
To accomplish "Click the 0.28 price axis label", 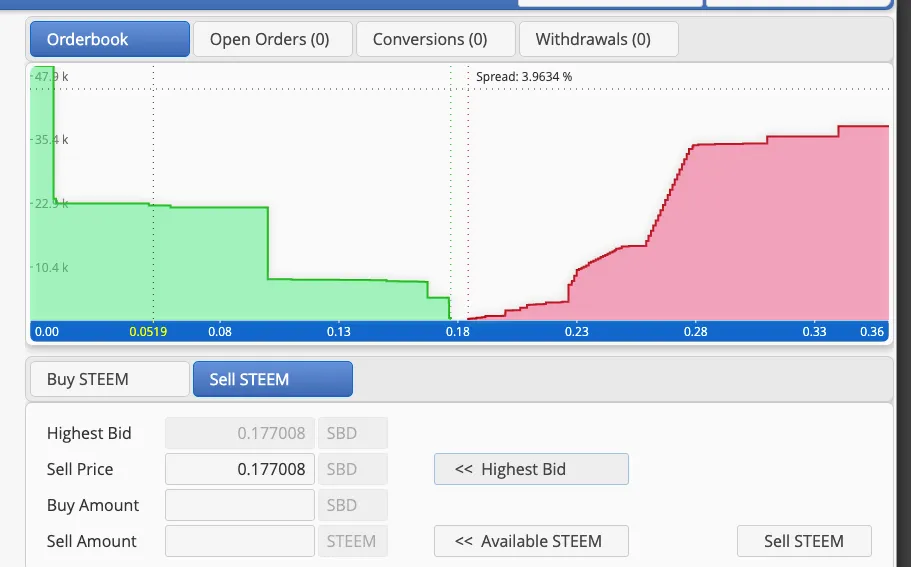I will pyautogui.click(x=695, y=332).
